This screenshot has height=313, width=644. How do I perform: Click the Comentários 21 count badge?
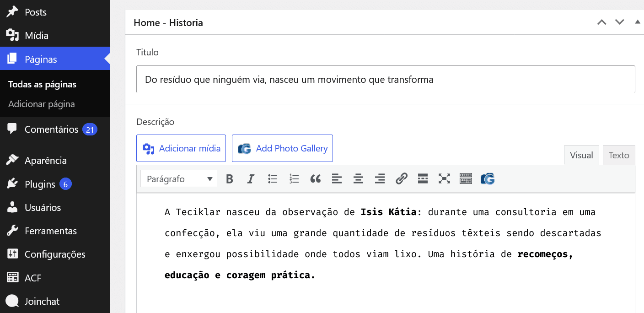tap(90, 130)
